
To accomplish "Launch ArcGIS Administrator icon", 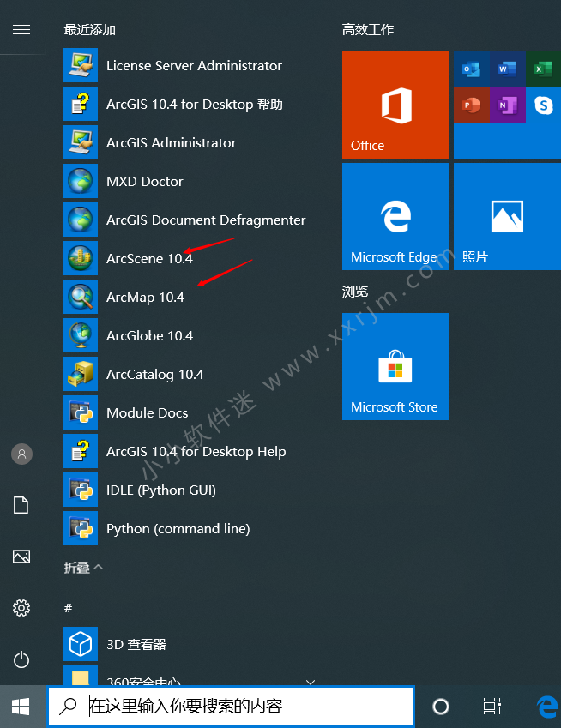I will tap(81, 142).
